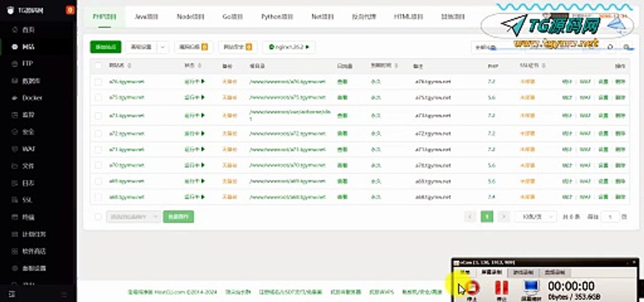Image resolution: width=644 pixels, height=302 pixels.
Task: Check the box for a70.tgymw.net row
Action: (x=98, y=165)
